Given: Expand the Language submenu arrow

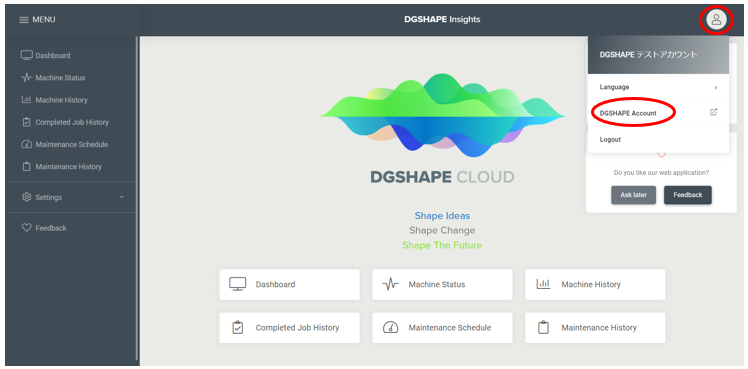Looking at the screenshot, I should coord(716,87).
